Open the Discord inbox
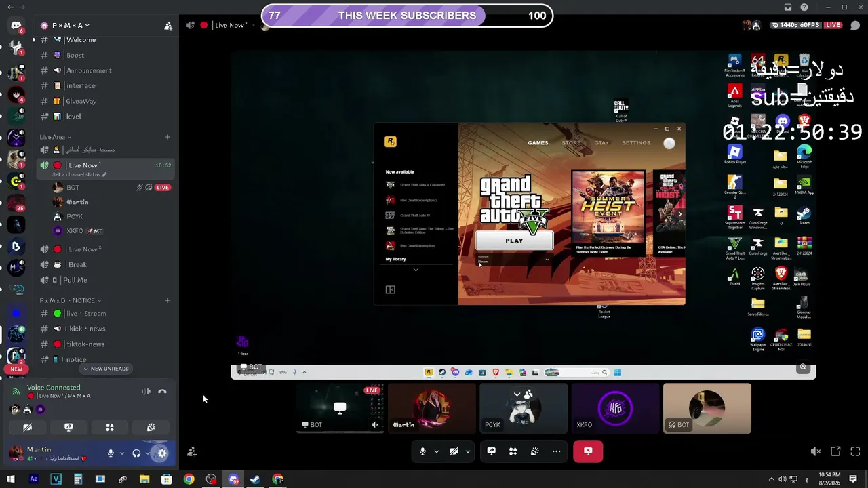 pyautogui.click(x=788, y=7)
